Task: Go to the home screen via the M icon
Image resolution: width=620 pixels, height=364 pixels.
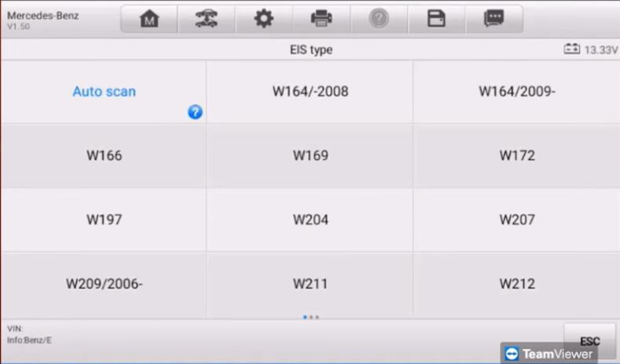Action: pos(148,19)
